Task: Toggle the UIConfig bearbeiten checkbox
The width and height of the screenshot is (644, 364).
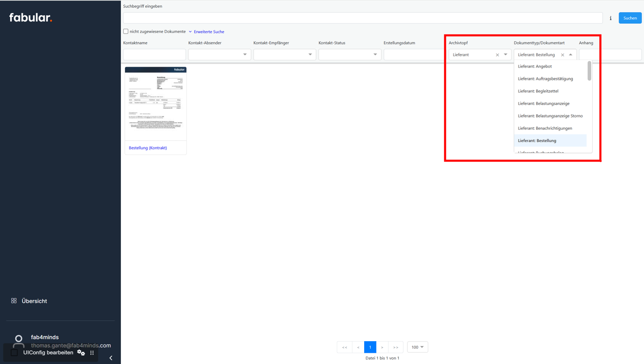Action: [x=14, y=352]
